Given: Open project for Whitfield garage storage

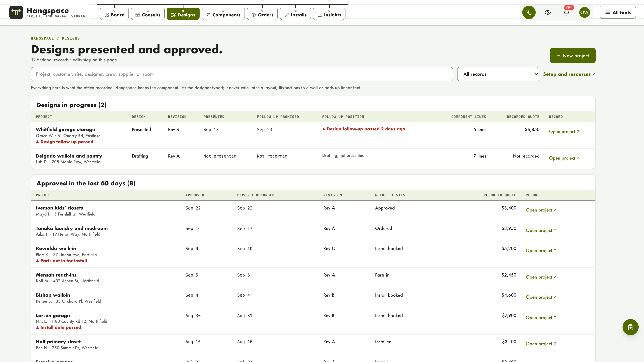Looking at the screenshot, I should point(564,131).
